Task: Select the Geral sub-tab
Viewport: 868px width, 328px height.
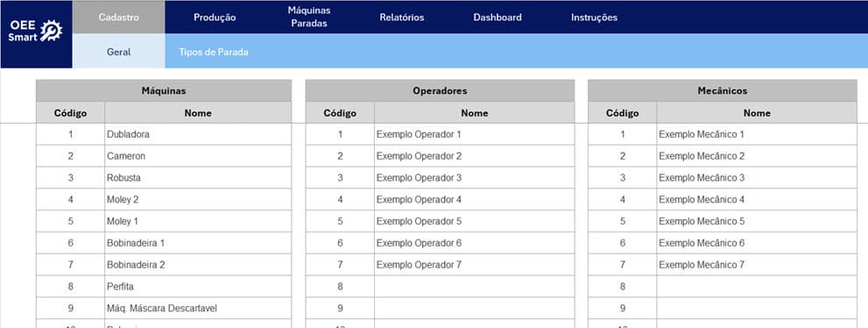Action: [119, 52]
